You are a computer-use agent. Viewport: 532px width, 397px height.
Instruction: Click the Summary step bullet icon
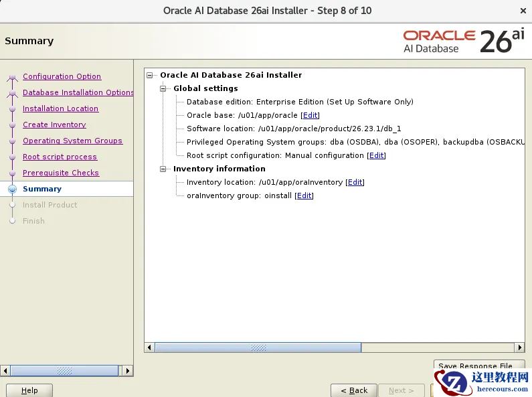coord(13,189)
